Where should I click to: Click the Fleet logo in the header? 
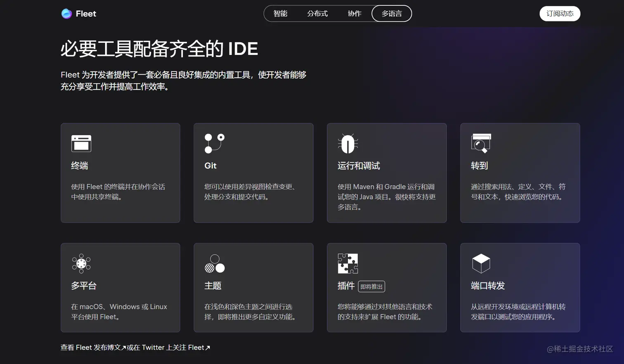click(x=66, y=13)
